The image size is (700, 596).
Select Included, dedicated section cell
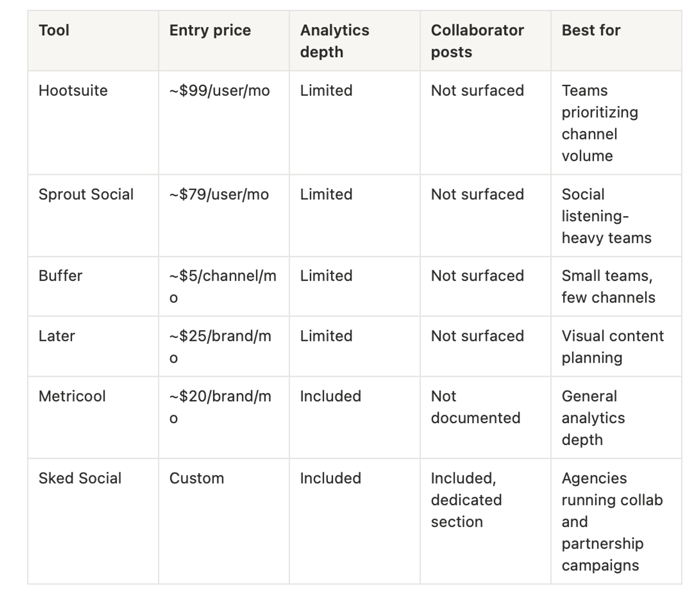[x=485, y=521]
